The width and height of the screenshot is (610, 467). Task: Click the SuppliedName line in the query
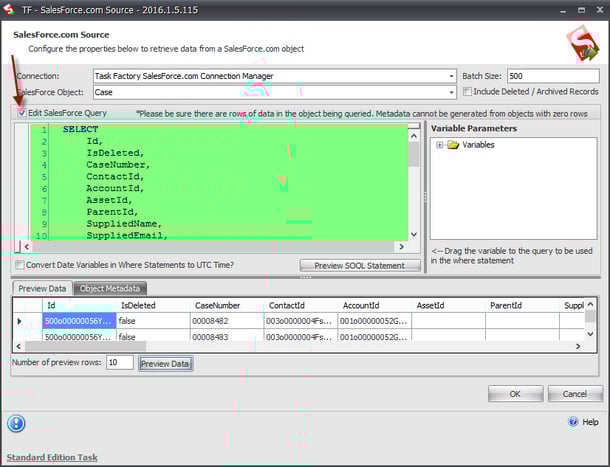coord(124,224)
